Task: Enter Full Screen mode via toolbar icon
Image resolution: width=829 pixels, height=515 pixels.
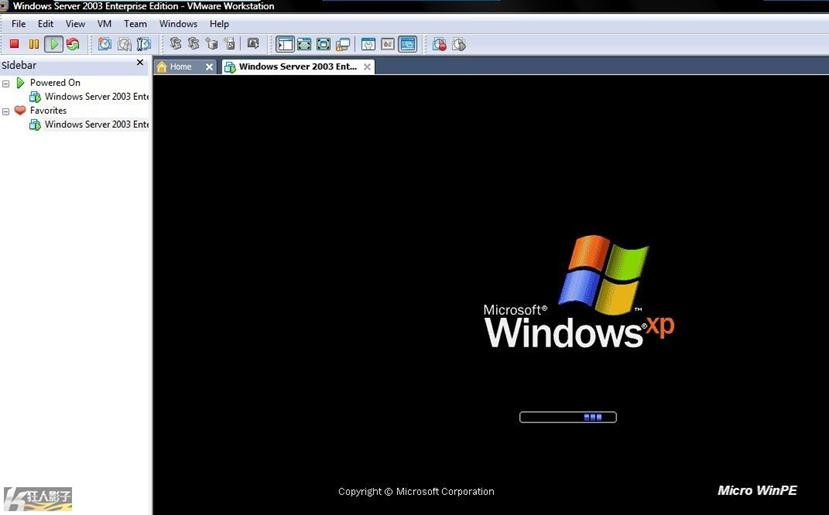Action: pyautogui.click(x=323, y=44)
